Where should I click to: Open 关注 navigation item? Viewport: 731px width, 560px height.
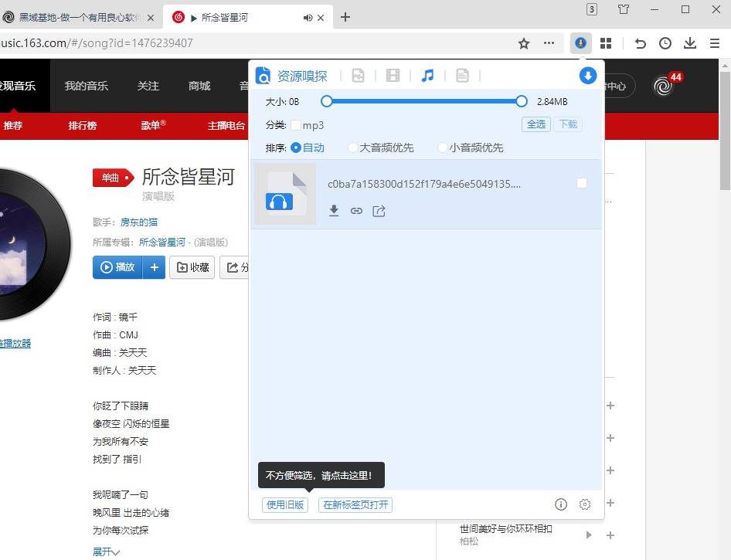point(148,86)
